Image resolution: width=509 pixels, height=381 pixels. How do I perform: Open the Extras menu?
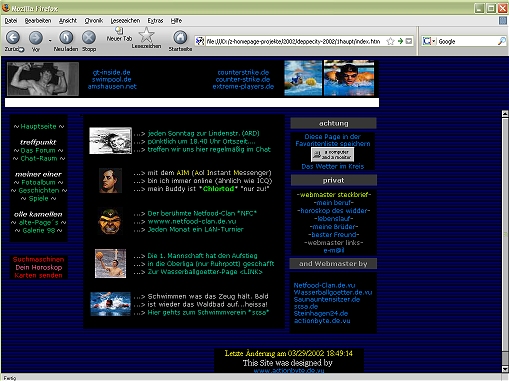click(155, 21)
